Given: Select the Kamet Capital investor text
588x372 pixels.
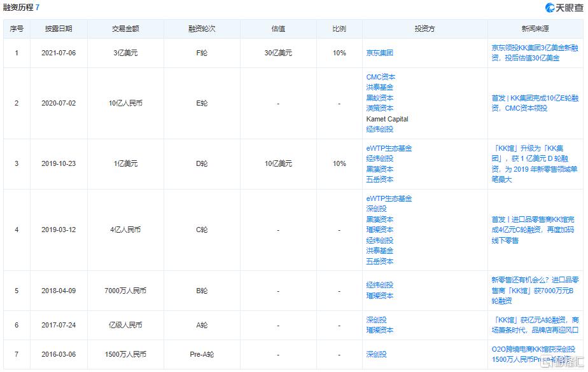Looking at the screenshot, I should (387, 119).
